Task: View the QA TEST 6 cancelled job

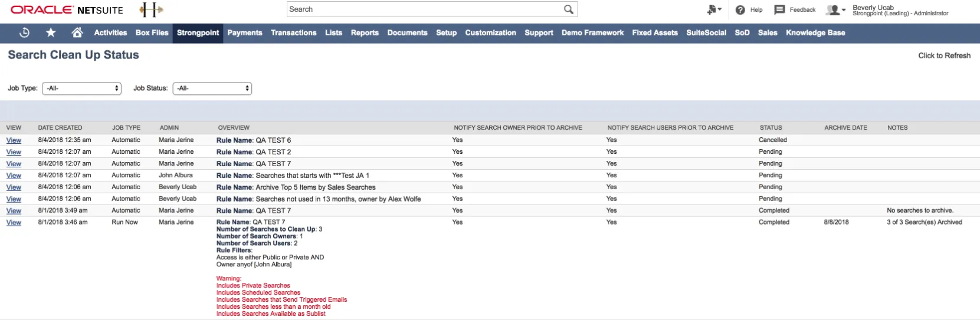Action: pos(14,140)
